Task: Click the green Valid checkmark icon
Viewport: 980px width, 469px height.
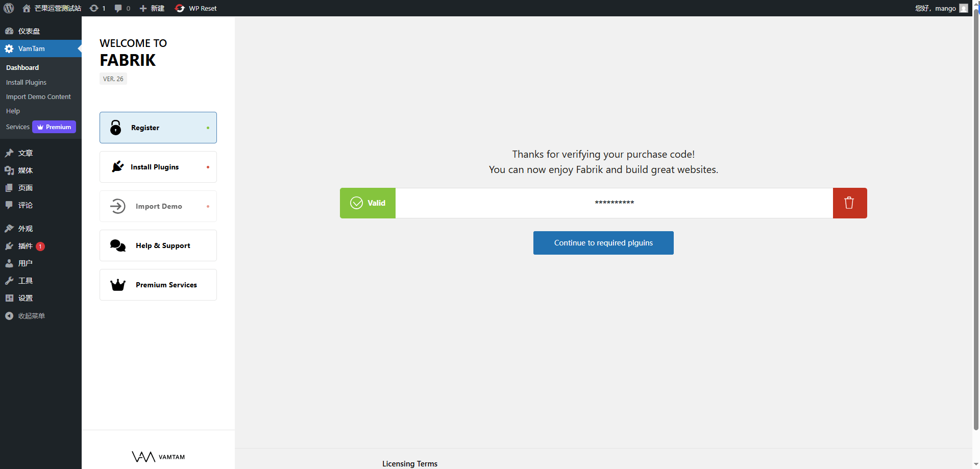Action: 356,203
